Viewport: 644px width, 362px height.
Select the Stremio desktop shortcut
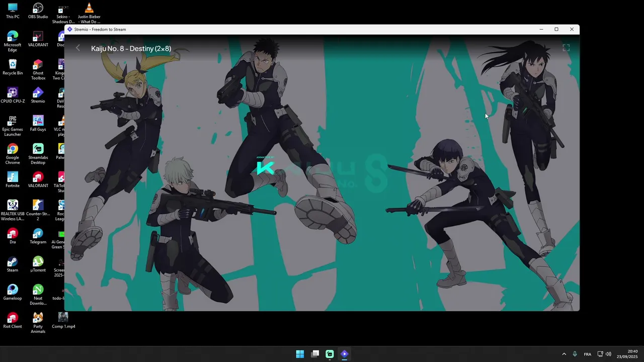(x=38, y=96)
